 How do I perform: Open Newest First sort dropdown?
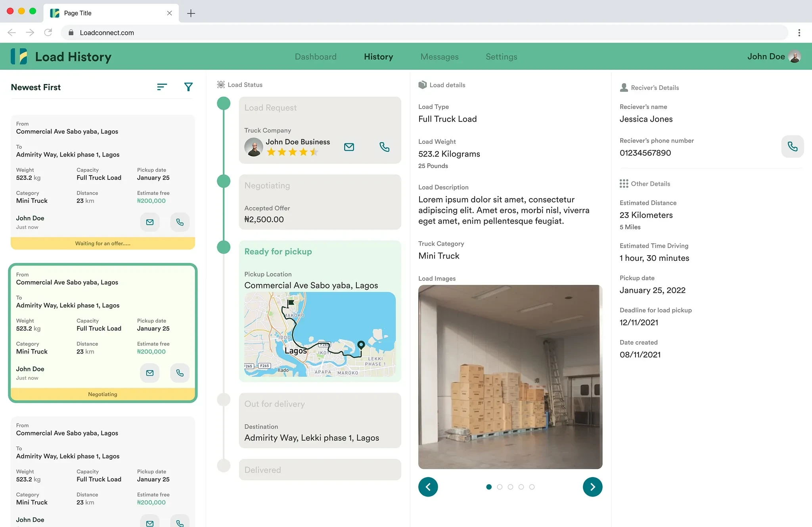(x=36, y=87)
